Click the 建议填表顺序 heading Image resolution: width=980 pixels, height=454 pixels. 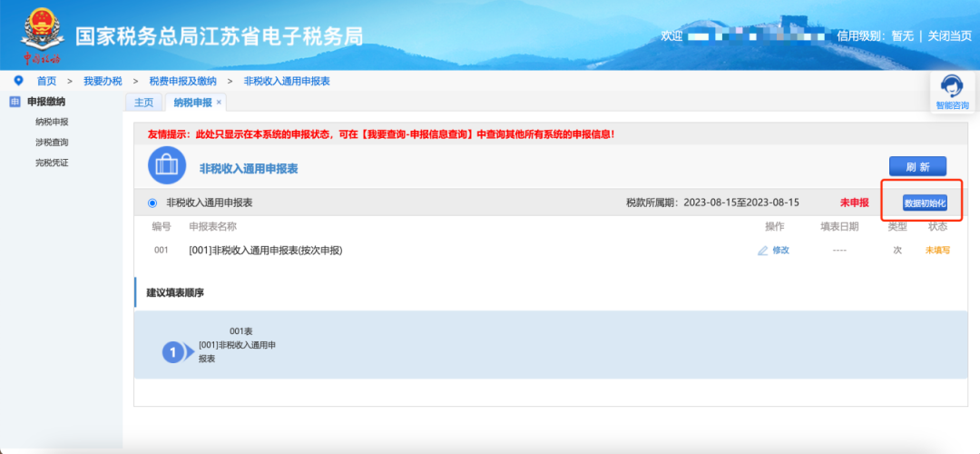point(175,292)
